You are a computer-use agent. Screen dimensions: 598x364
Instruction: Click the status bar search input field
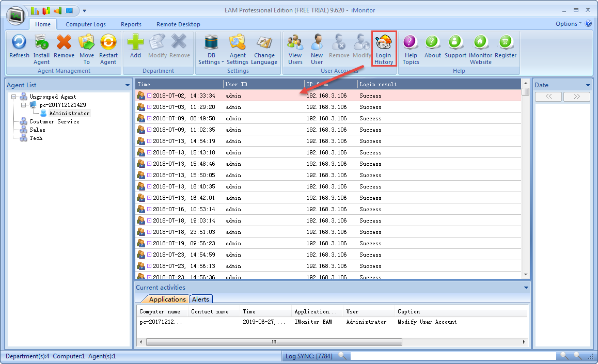(453, 356)
